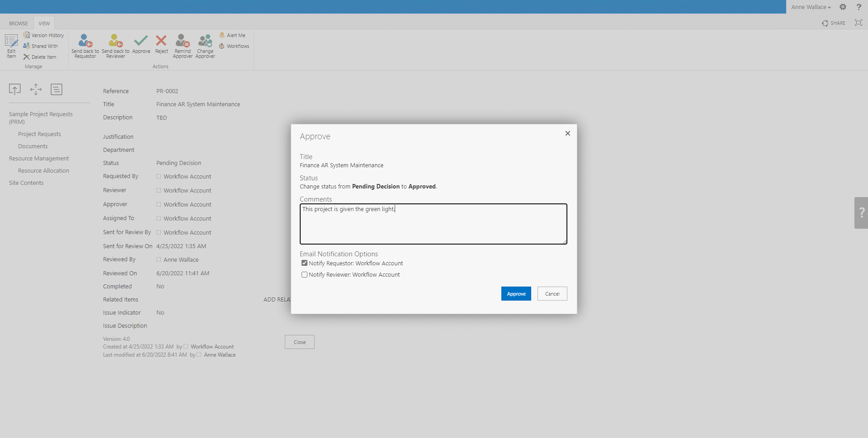Click the Alert Me bell icon
This screenshot has width=868, height=438.
(x=222, y=35)
